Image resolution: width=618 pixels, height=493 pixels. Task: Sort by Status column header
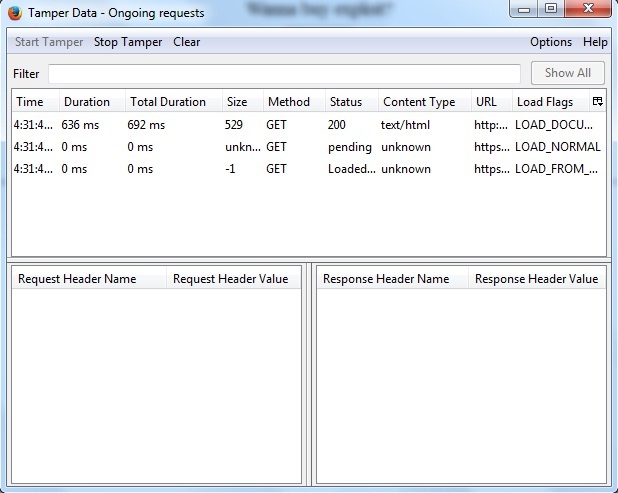(352, 102)
